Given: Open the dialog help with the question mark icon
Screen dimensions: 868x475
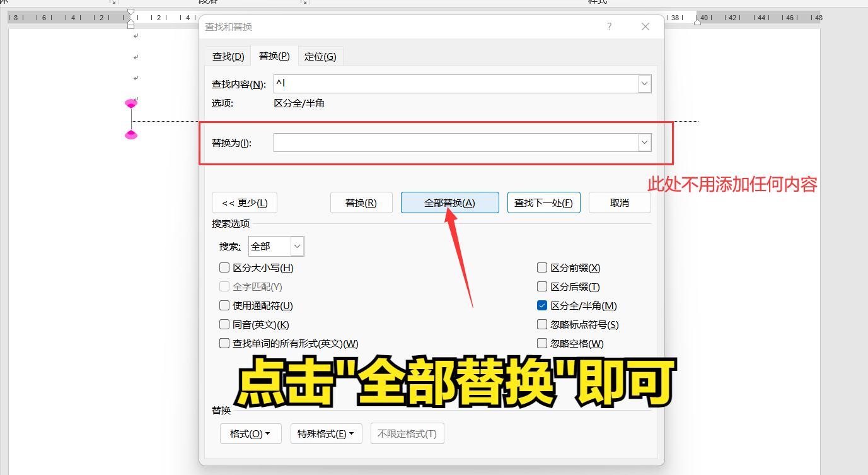Looking at the screenshot, I should [609, 26].
